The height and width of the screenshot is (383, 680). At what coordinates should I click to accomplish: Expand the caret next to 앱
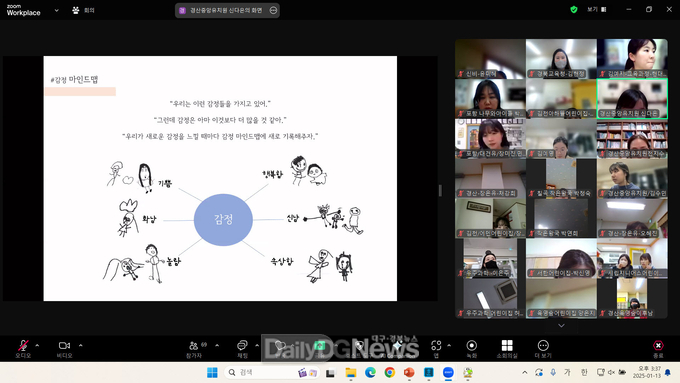coord(449,346)
